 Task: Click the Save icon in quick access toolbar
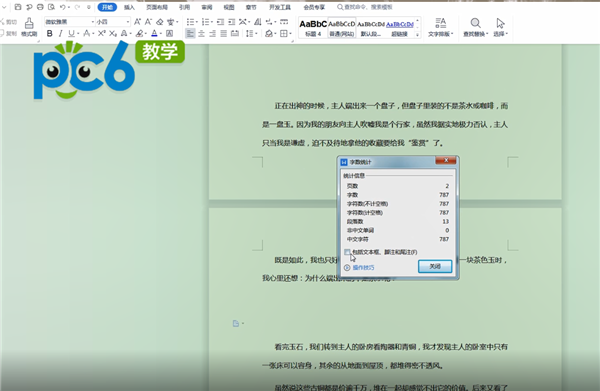18,7
